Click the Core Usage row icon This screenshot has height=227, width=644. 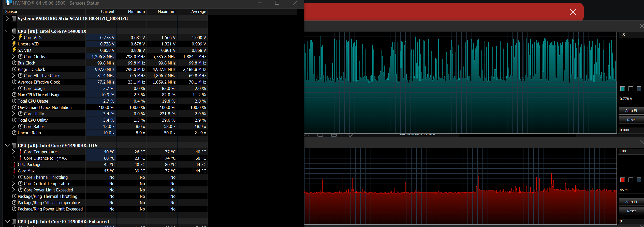(x=20, y=88)
